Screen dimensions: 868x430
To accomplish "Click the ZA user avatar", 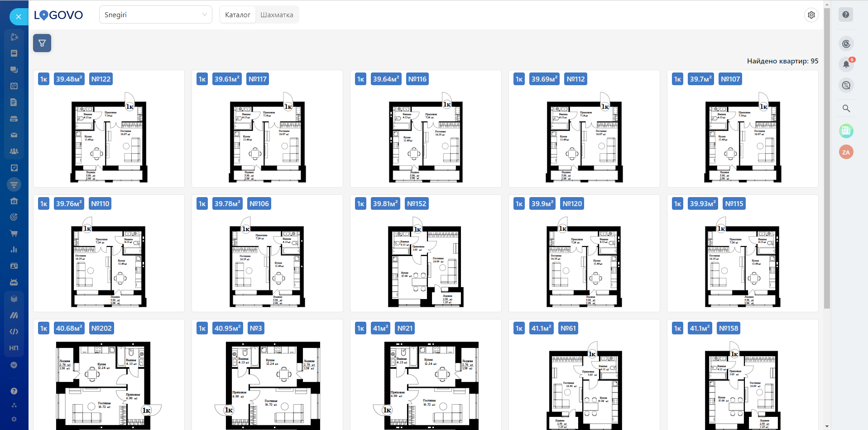I will click(846, 152).
